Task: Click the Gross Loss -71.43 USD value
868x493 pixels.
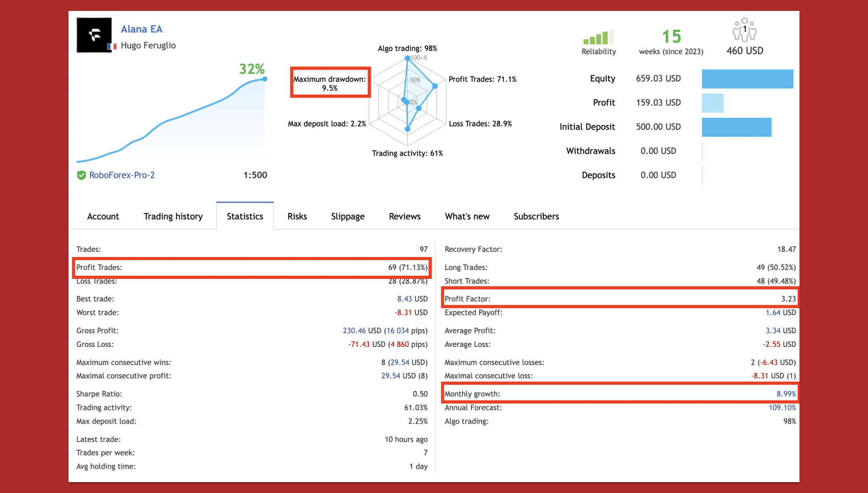Action: 388,344
